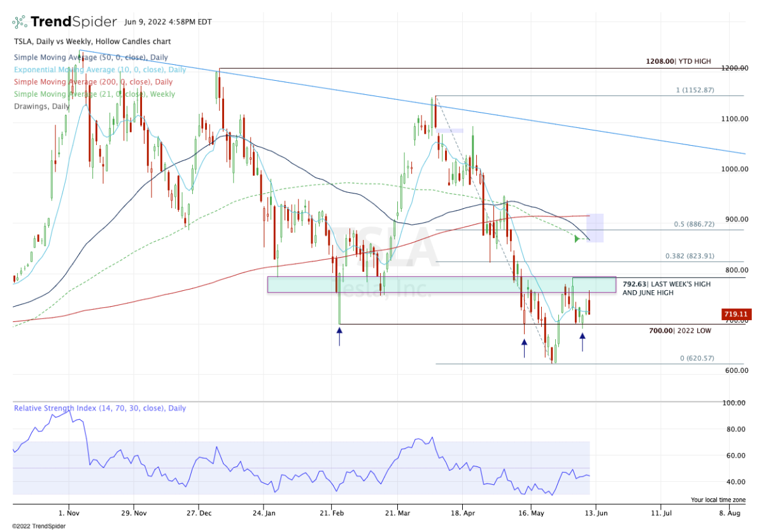The image size is (764, 532).
Task: Click the Fibonacci '0.382 (823.91)' label
Action: (x=690, y=256)
